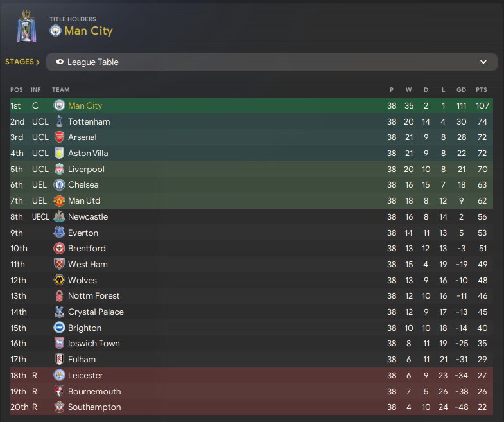Viewport: 504px width, 422px height.
Task: Click the Wolves club badge
Action: click(59, 280)
